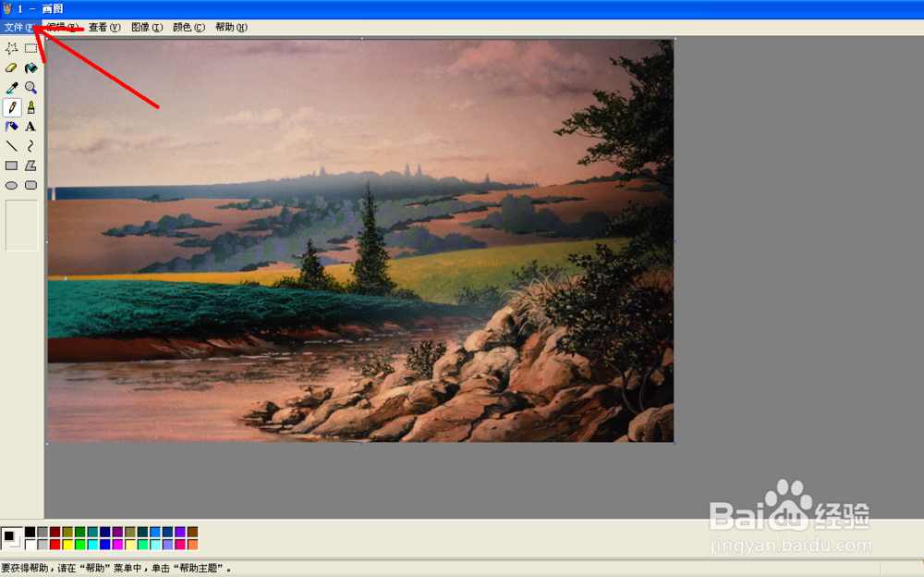Pick the straight Line tool
The image size is (924, 577).
pos(11,146)
